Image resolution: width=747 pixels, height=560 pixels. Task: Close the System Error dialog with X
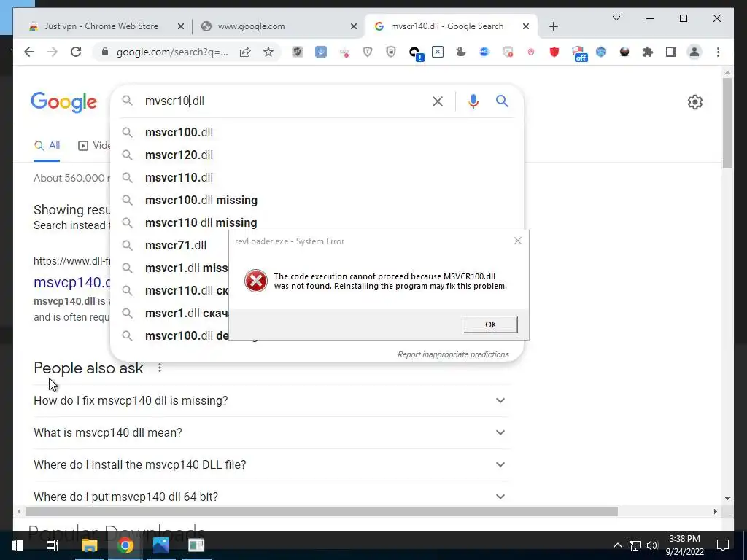click(518, 241)
